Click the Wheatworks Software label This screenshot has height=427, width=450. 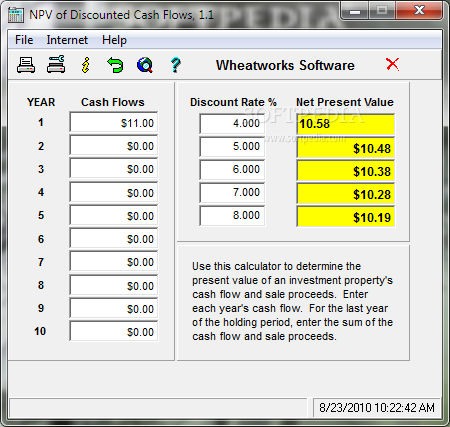285,65
